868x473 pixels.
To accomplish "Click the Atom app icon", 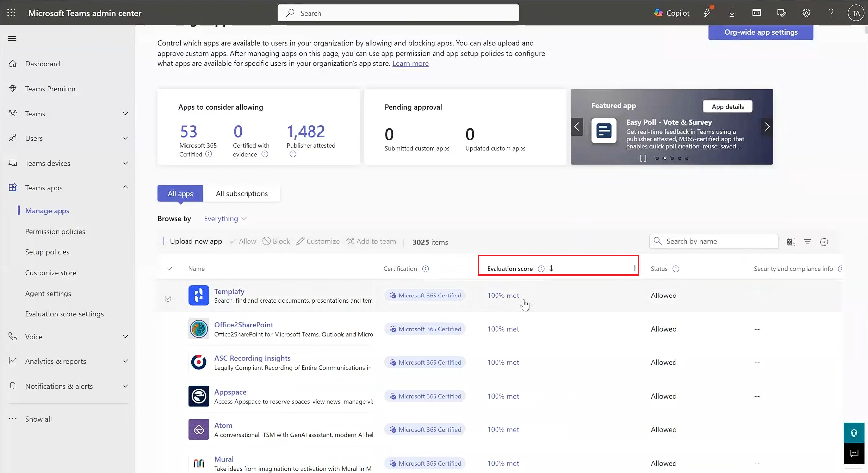I will point(199,430).
